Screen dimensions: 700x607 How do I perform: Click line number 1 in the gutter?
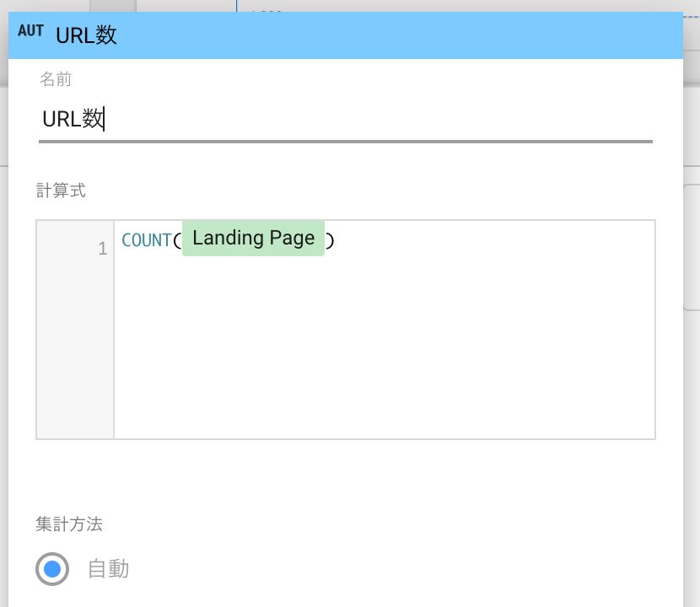click(x=103, y=249)
